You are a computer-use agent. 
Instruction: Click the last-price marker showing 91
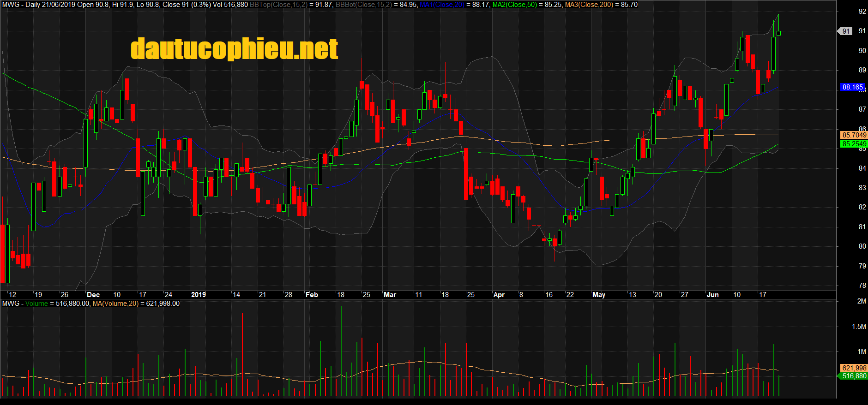[x=846, y=31]
